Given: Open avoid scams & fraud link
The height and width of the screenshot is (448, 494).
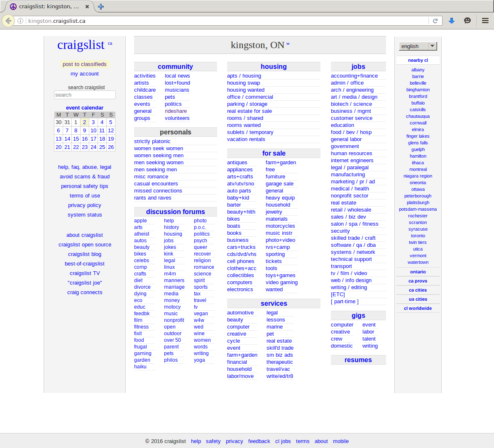Looking at the screenshot, I should click(x=84, y=177).
